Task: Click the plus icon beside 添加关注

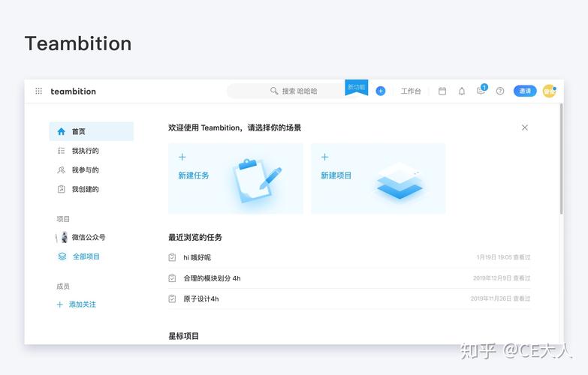Action: tap(59, 304)
